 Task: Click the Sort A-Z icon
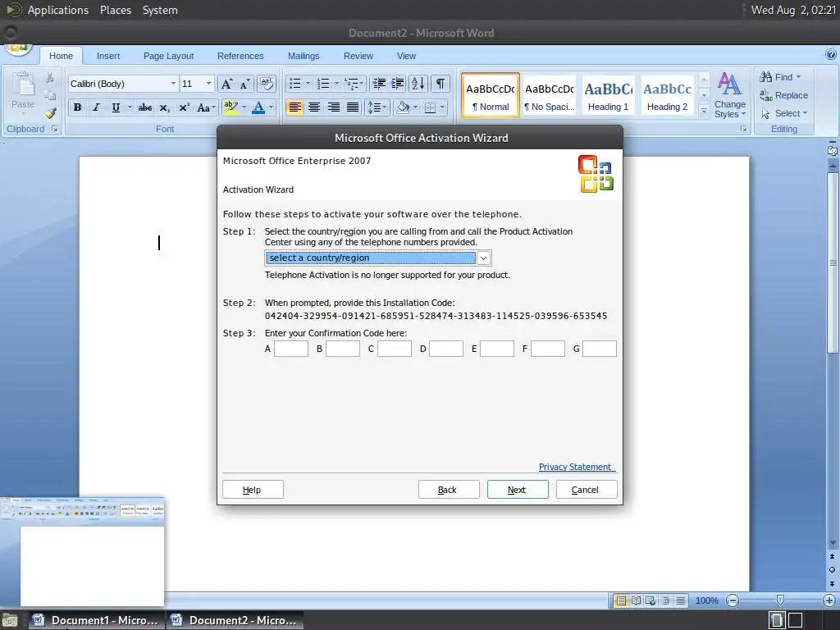point(418,84)
